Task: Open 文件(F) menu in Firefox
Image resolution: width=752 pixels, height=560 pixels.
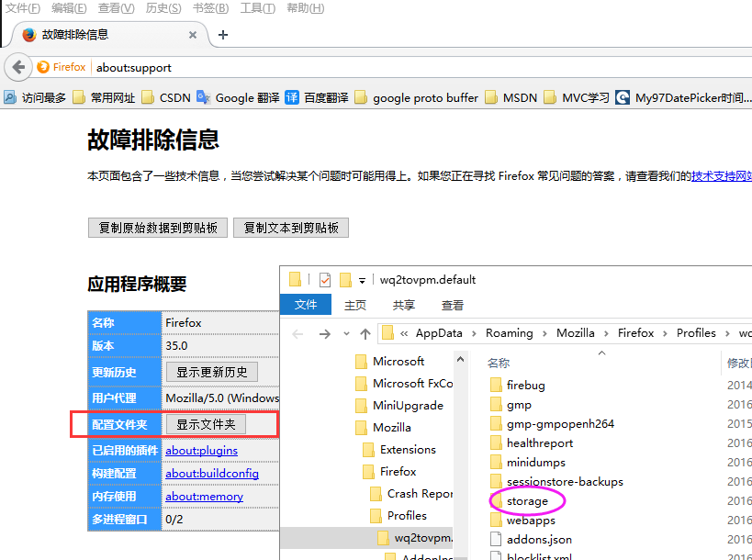Action: tap(23, 8)
